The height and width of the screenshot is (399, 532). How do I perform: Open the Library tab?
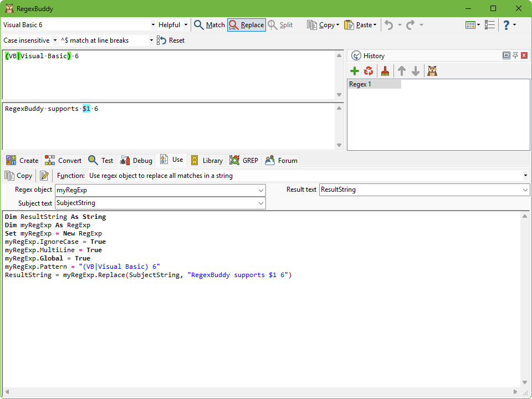point(207,161)
